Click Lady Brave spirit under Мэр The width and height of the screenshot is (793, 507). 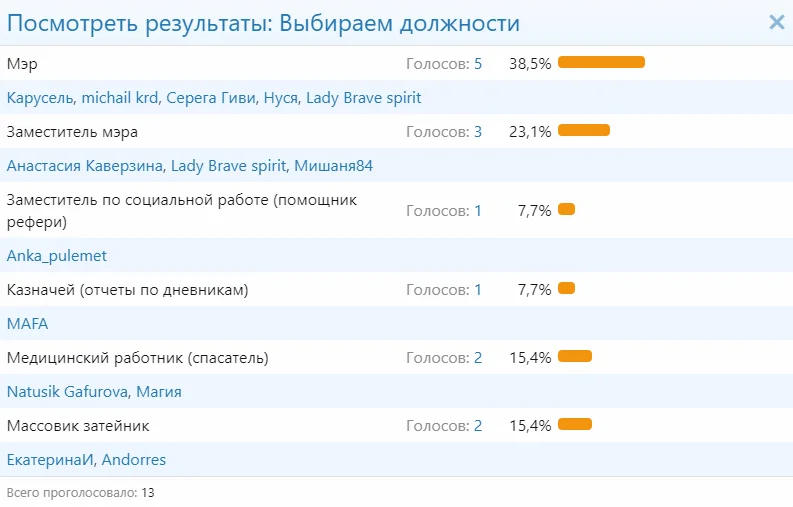363,98
